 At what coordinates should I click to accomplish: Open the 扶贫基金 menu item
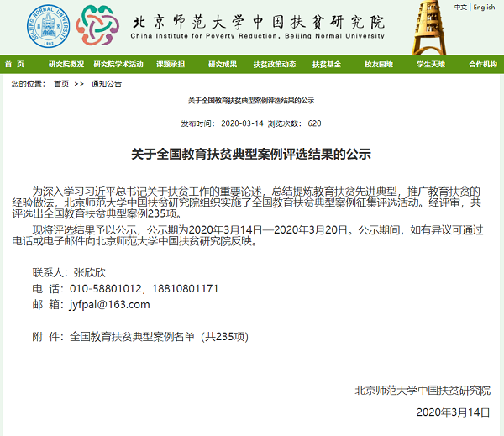(327, 65)
